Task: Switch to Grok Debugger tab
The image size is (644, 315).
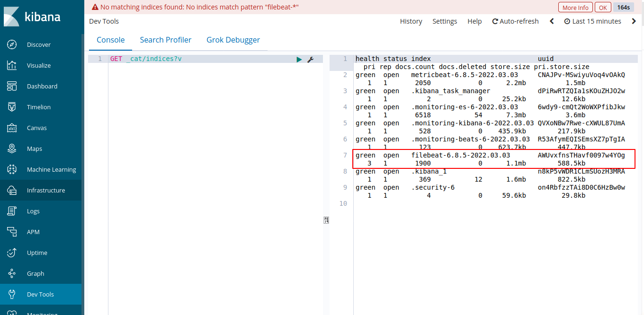Action: (233, 40)
